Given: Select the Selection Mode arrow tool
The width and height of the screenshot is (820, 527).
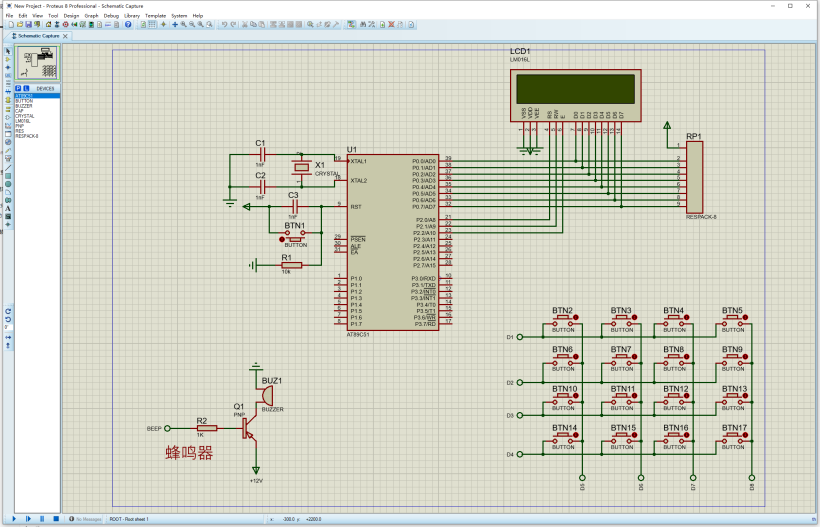Looking at the screenshot, I should [8, 49].
